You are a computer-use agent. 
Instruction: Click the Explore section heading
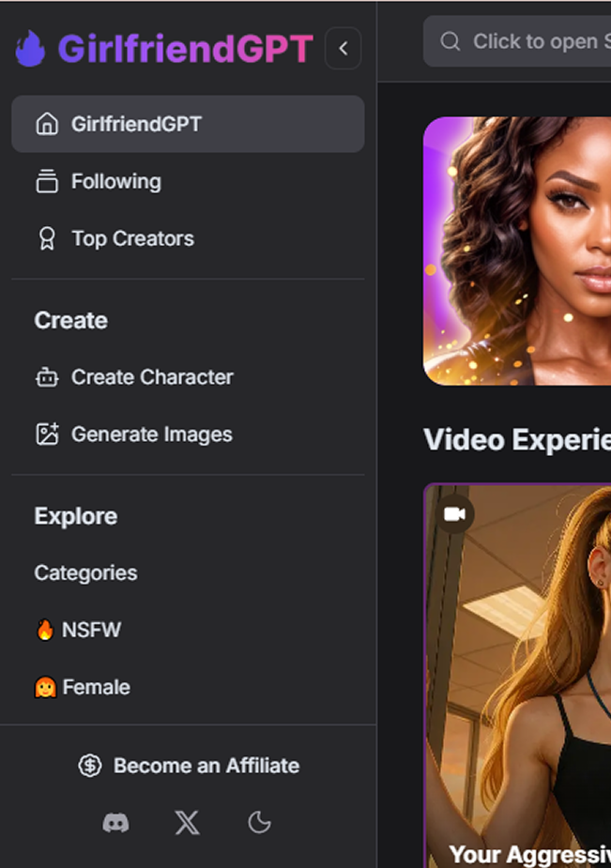pos(76,516)
